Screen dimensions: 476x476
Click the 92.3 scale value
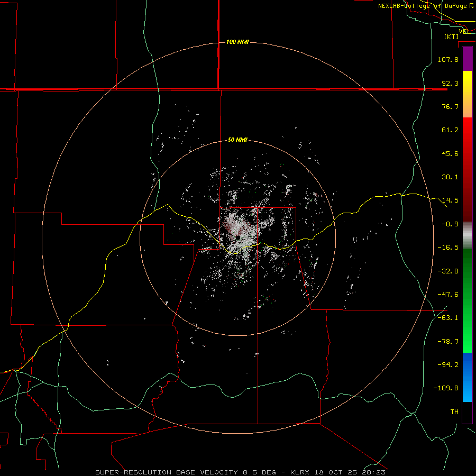tap(450, 83)
